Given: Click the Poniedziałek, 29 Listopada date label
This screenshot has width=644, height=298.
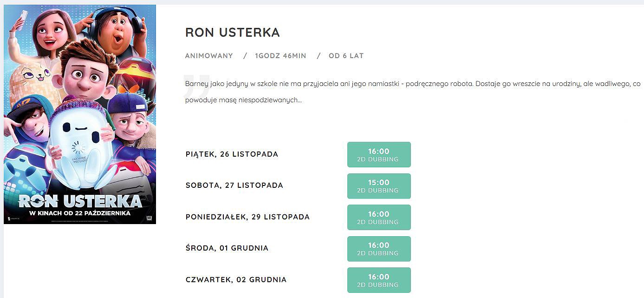Looking at the screenshot, I should point(247,217).
